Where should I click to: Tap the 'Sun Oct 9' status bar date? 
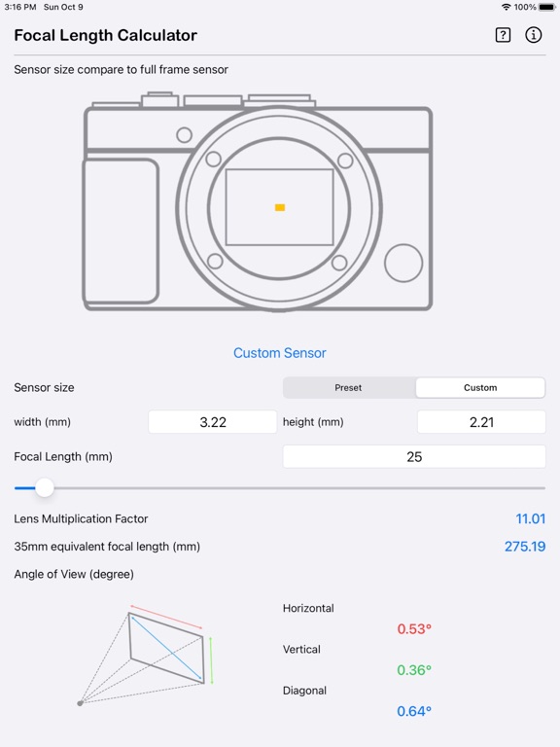point(63,7)
